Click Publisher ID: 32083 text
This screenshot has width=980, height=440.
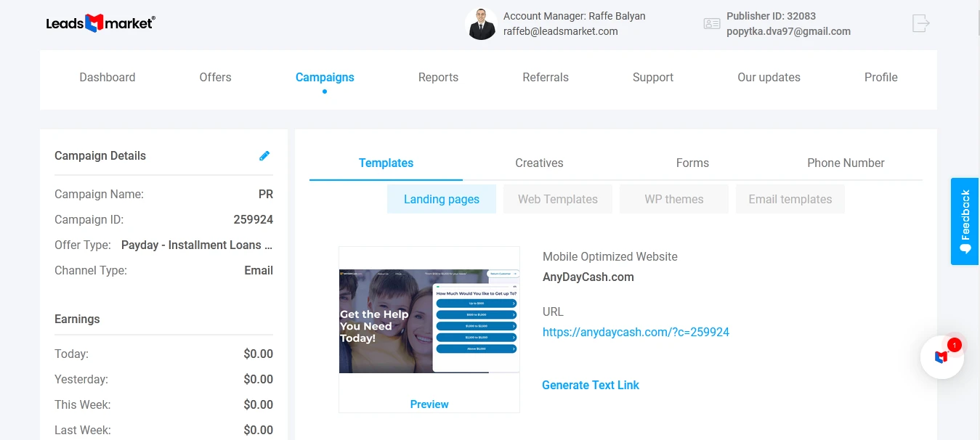pyautogui.click(x=771, y=16)
